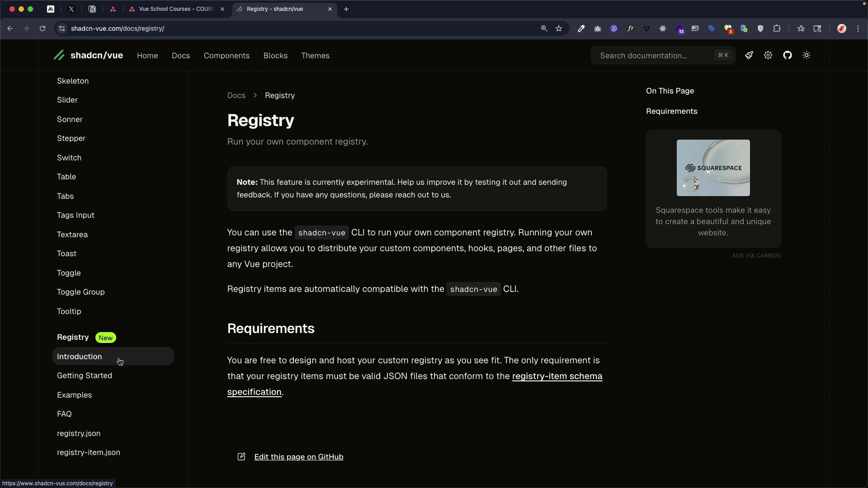
Task: Switch to the pinned X (Twitter) tab
Action: tap(71, 9)
